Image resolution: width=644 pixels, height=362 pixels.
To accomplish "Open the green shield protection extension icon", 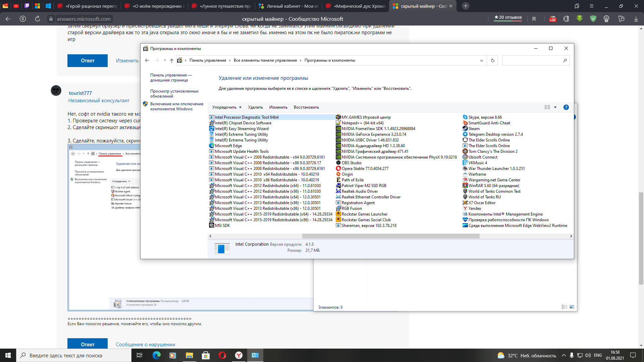I will pos(593,19).
